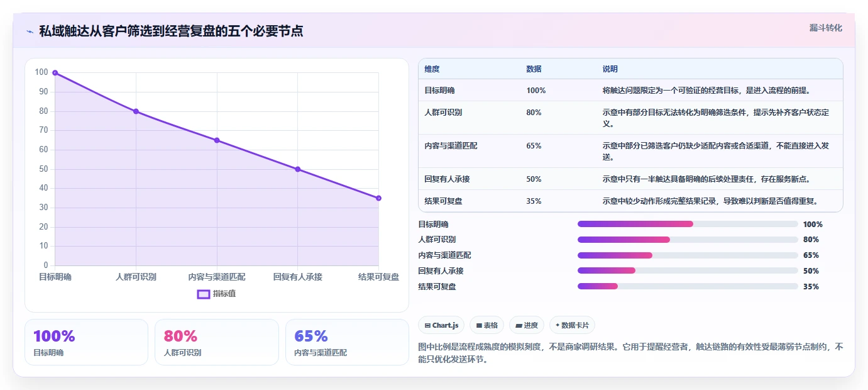Image resolution: width=868 pixels, height=390 pixels.
Task: Click the lightning icon before the title
Action: pyautogui.click(x=30, y=31)
